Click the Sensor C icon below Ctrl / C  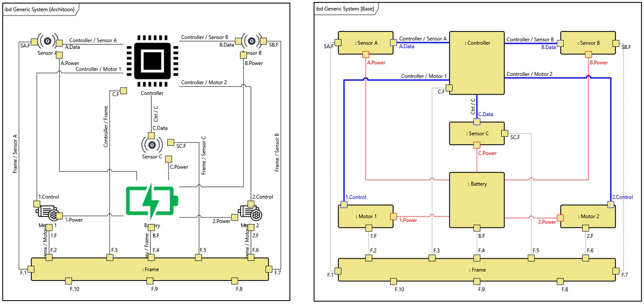click(x=152, y=145)
